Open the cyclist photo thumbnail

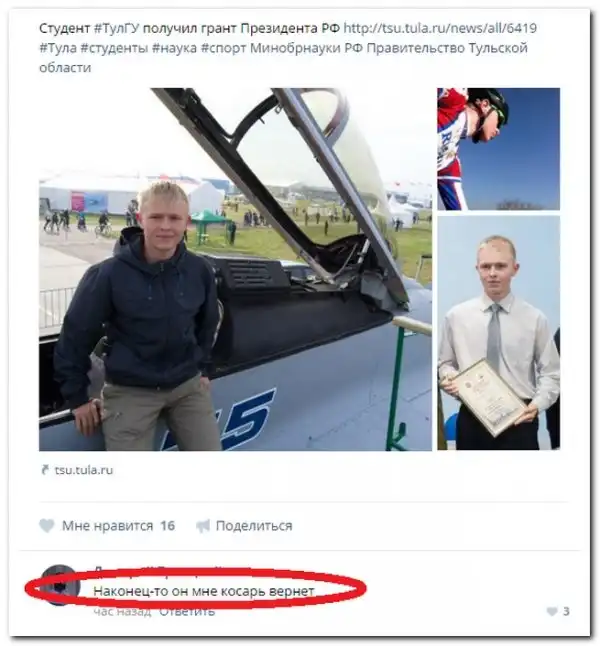click(x=498, y=149)
